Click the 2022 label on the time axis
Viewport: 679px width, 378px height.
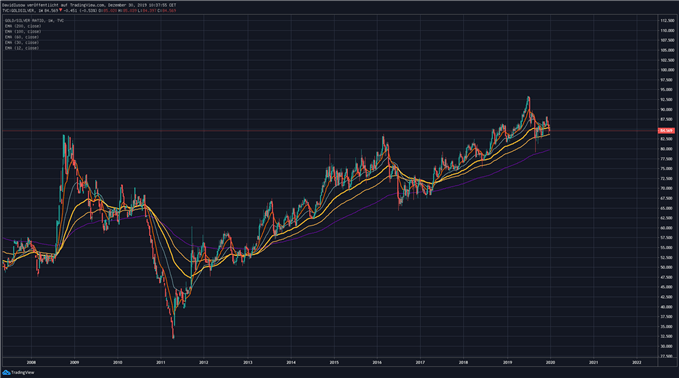tap(637, 362)
